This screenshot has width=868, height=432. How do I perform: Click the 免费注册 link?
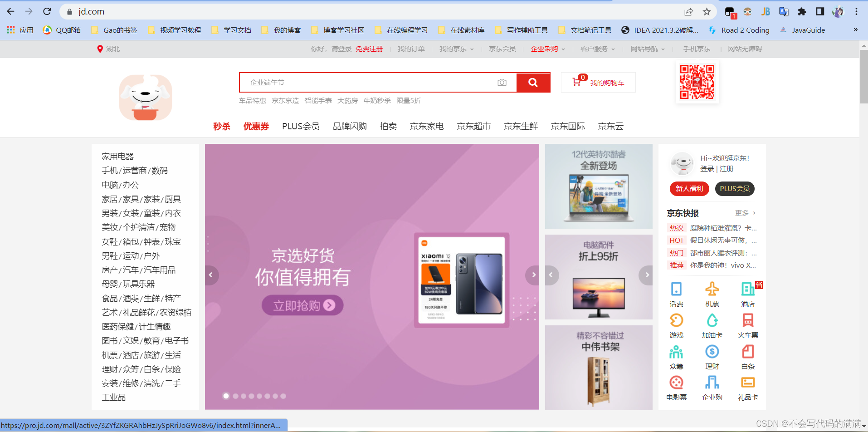[x=369, y=49]
